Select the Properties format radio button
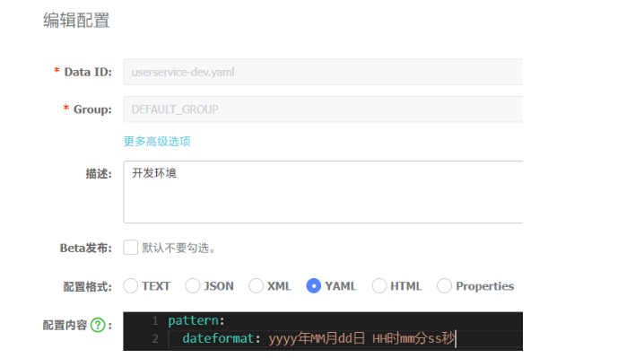Viewport: 644px width, 358px height. click(x=444, y=285)
